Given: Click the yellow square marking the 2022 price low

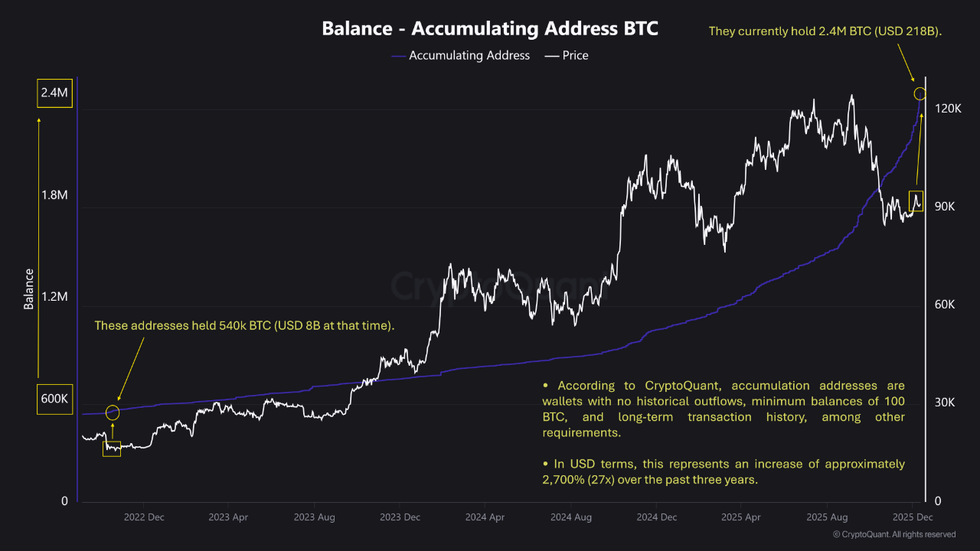Looking at the screenshot, I should tap(112, 448).
